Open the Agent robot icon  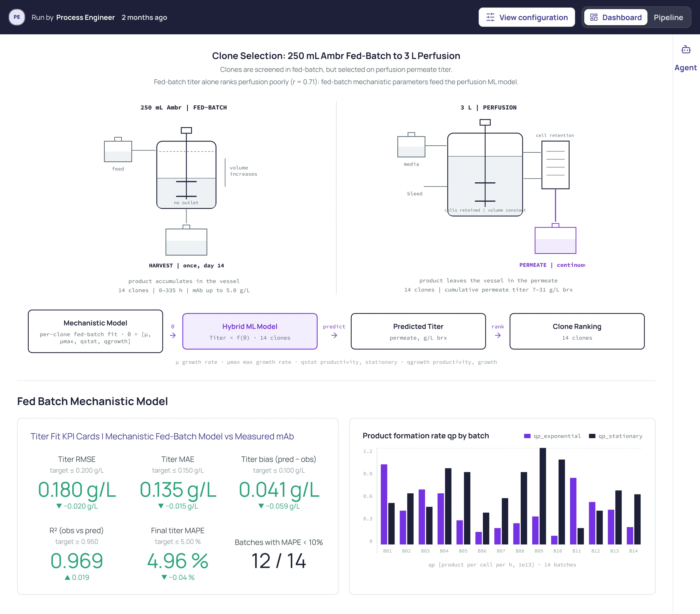pos(686,50)
